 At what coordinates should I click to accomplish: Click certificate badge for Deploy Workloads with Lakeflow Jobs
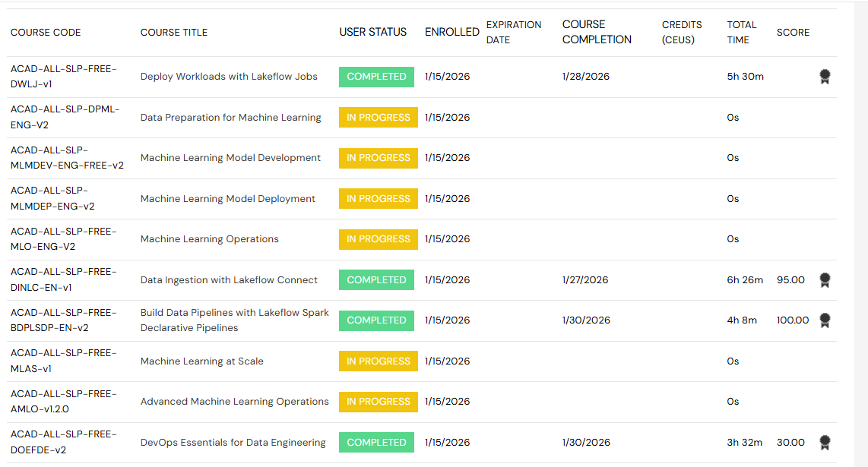[825, 77]
